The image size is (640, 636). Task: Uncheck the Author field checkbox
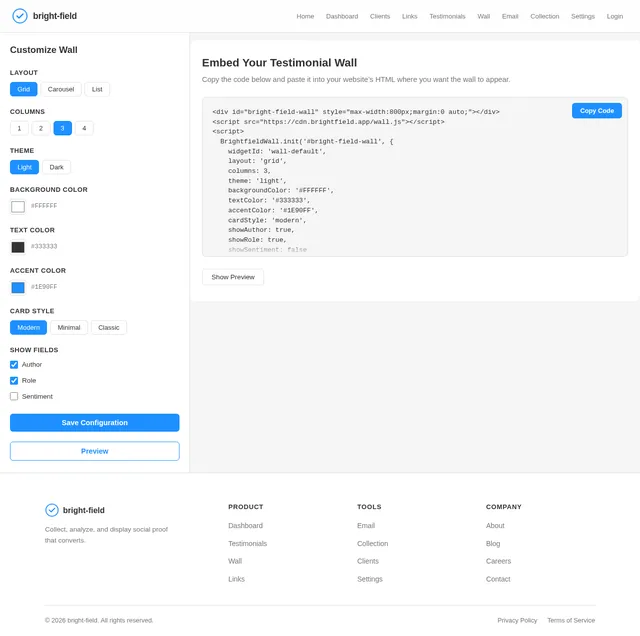(14, 365)
